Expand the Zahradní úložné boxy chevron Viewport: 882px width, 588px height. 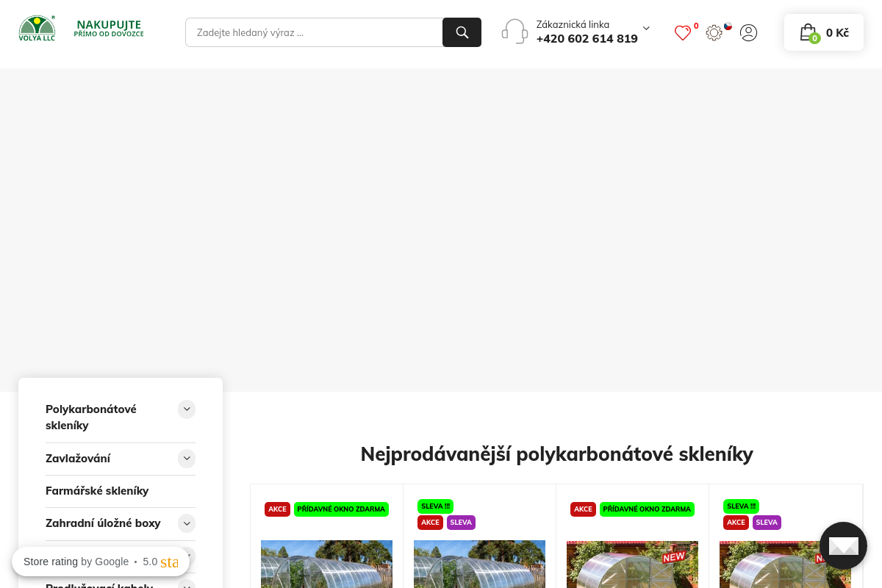pos(187,523)
